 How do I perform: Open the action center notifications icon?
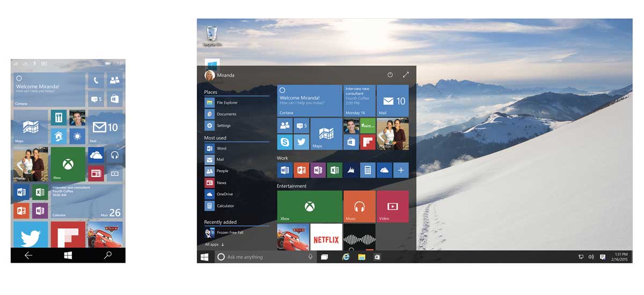602,257
